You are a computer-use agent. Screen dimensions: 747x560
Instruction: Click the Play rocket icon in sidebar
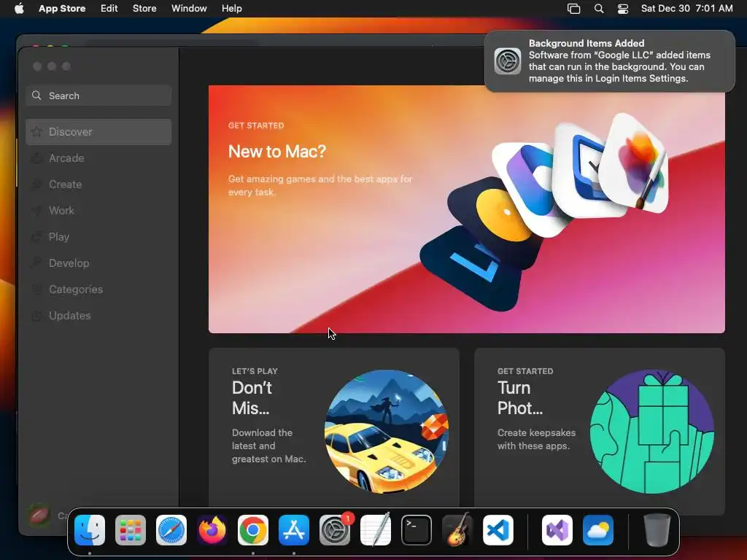pyautogui.click(x=36, y=237)
